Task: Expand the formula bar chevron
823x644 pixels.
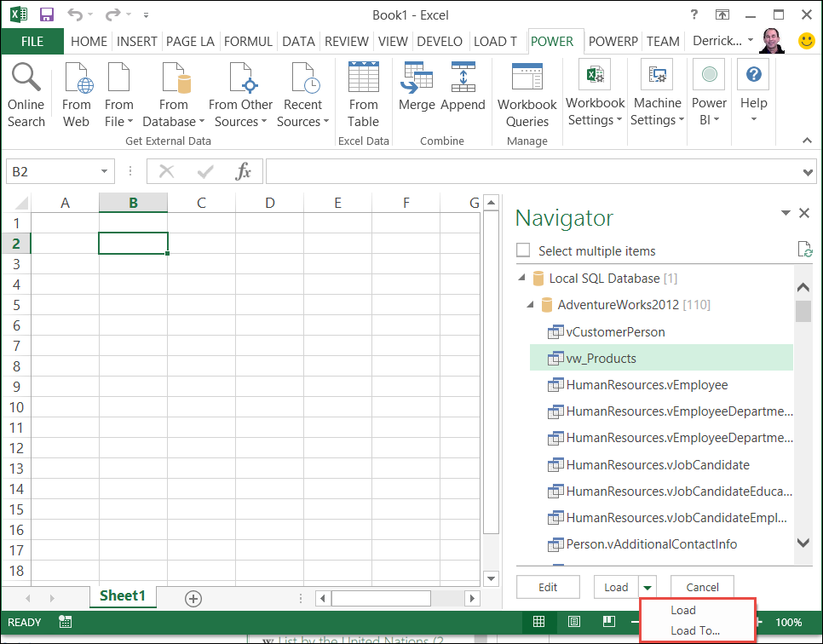Action: 808,172
